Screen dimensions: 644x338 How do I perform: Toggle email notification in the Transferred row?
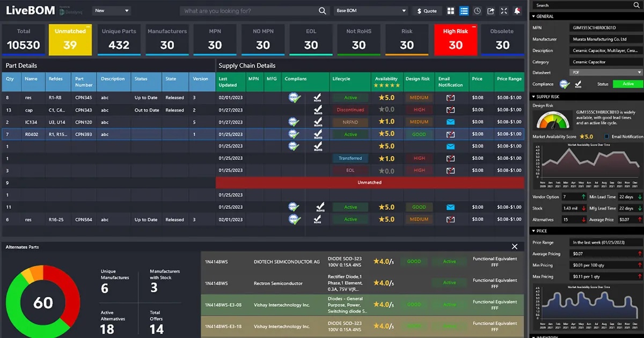[451, 158]
